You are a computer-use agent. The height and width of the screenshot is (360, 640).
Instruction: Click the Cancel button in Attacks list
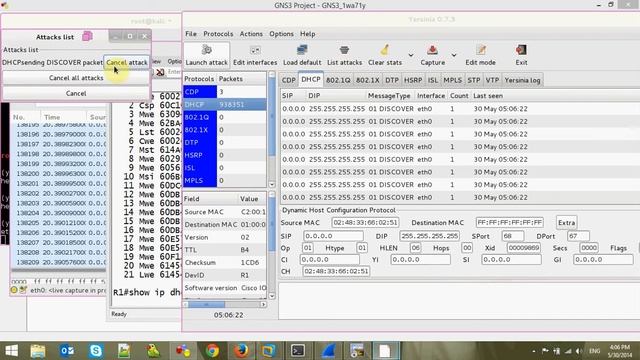pyautogui.click(x=76, y=93)
